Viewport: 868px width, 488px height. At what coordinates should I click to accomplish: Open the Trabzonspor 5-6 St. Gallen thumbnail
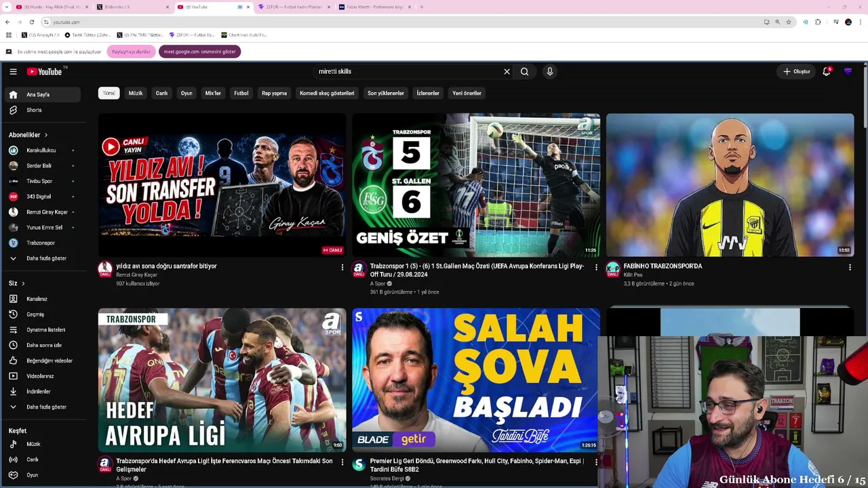click(x=476, y=185)
